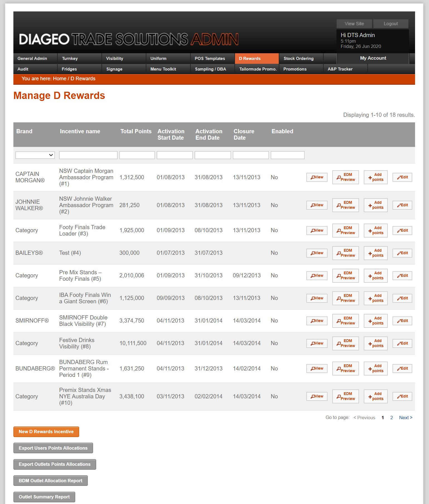Click the Next page link
This screenshot has height=504, width=429.
point(406,418)
